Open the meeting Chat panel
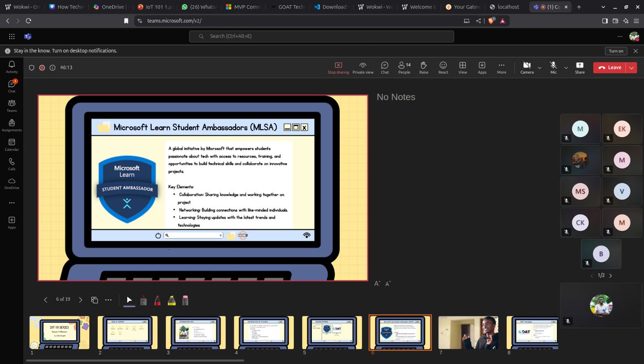This screenshot has width=644, height=364. click(x=385, y=68)
